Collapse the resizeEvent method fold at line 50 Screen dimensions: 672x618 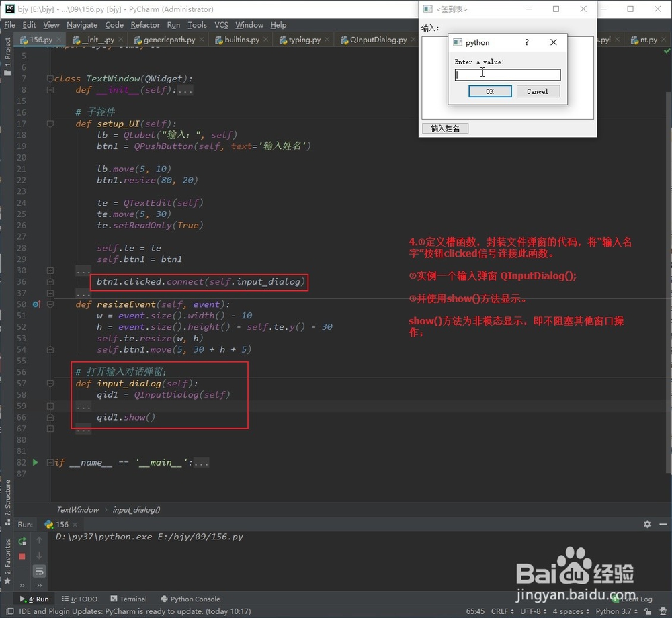(x=50, y=304)
